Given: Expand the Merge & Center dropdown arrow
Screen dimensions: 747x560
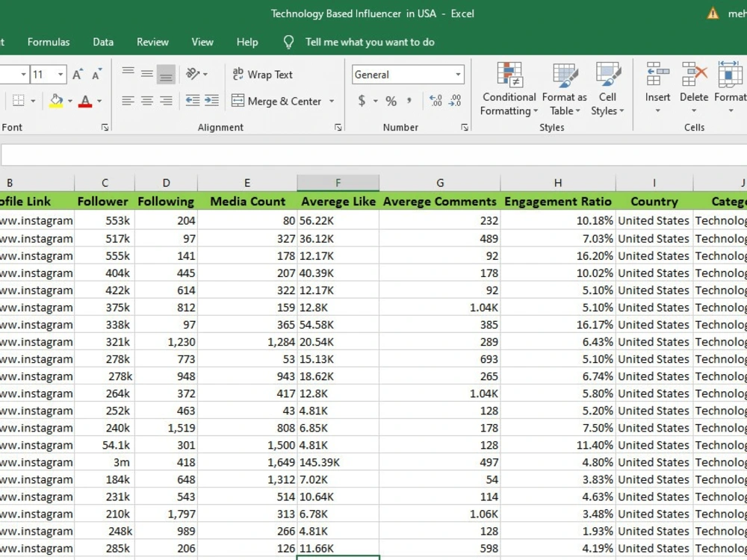Looking at the screenshot, I should [x=332, y=102].
